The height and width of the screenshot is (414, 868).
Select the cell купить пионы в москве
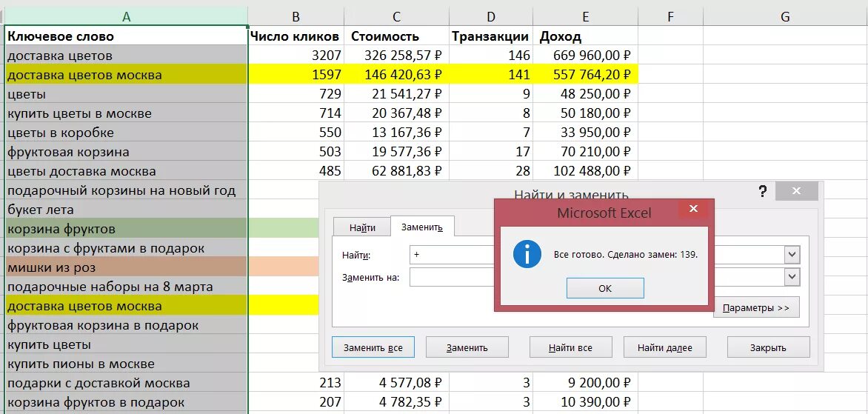(126, 364)
